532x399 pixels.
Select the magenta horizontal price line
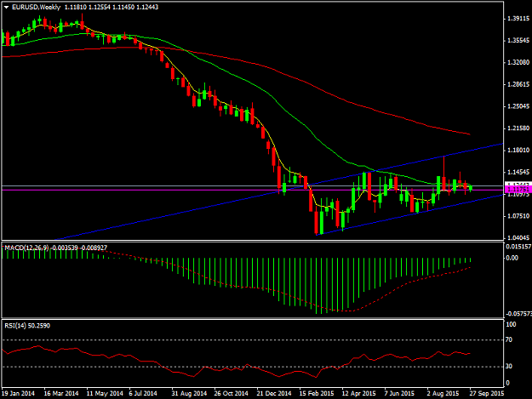[x=253, y=190]
